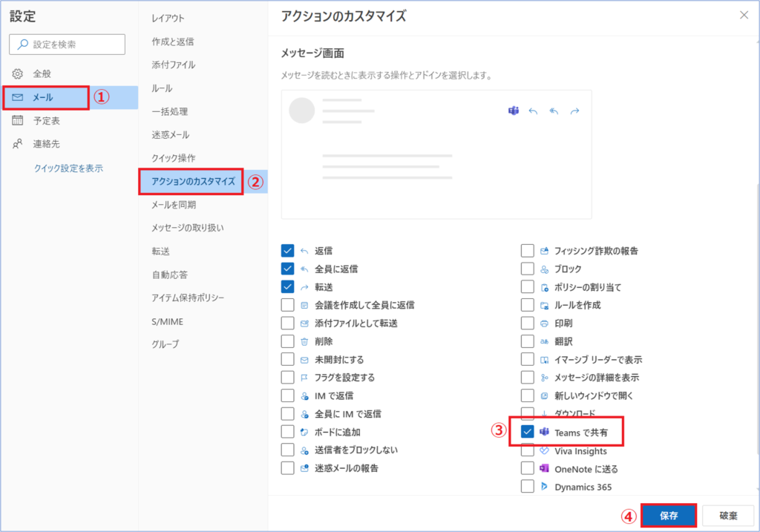Click the Viva Insights heart icon
This screenshot has height=532, width=760.
click(544, 451)
